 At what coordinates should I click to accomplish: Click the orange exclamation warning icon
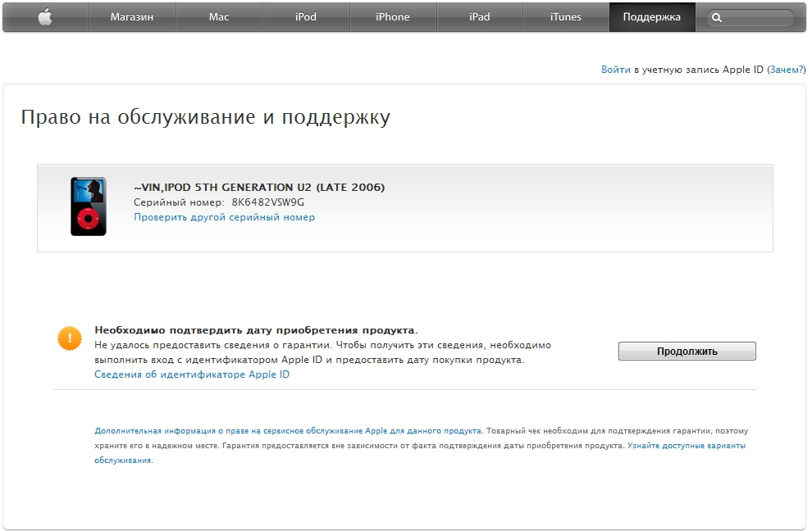click(70, 338)
